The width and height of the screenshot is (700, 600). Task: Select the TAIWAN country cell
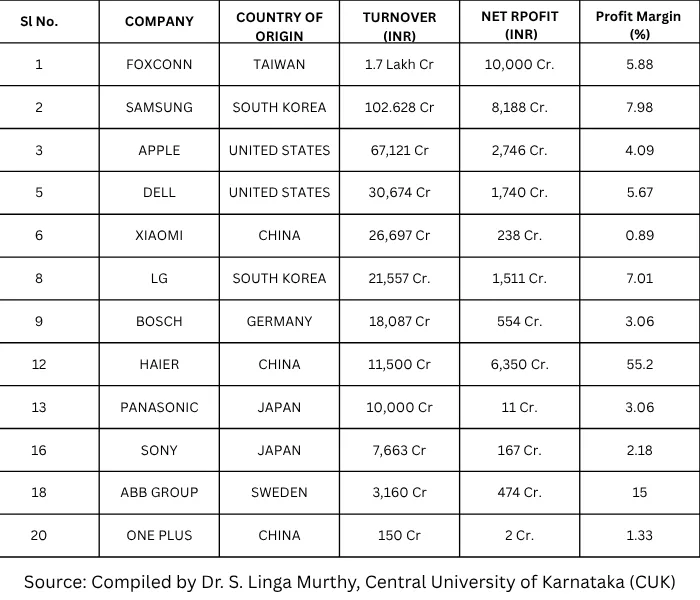point(279,64)
